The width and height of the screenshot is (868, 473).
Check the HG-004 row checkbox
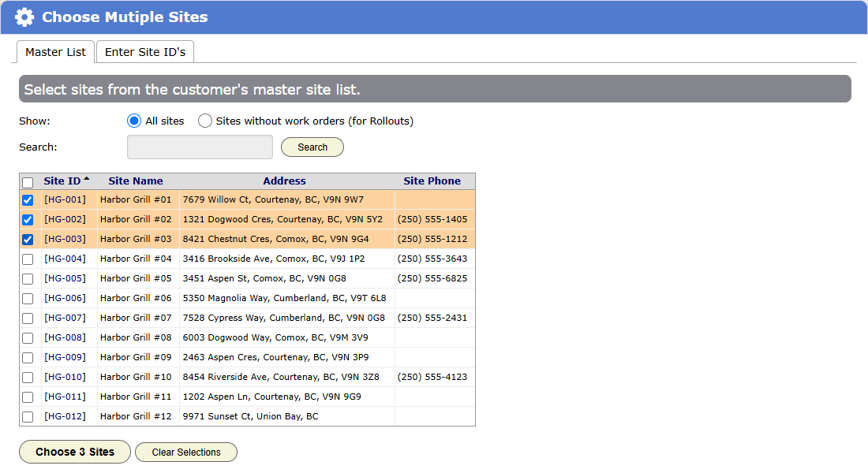(x=28, y=259)
